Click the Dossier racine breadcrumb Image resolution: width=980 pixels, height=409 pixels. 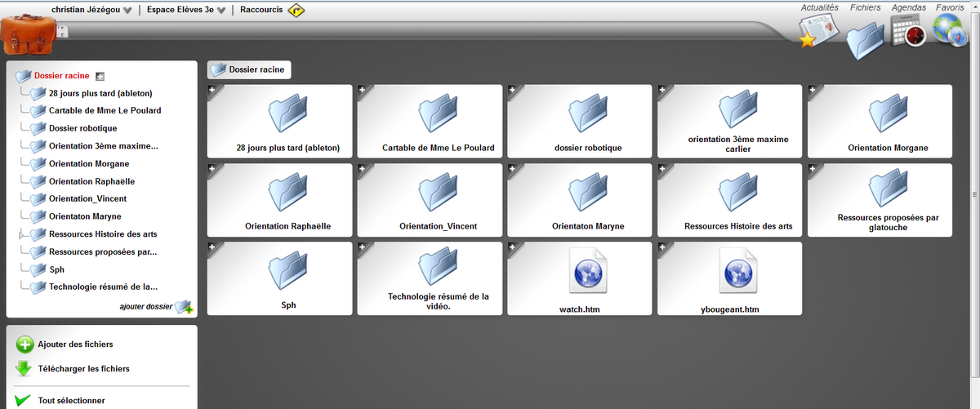249,70
